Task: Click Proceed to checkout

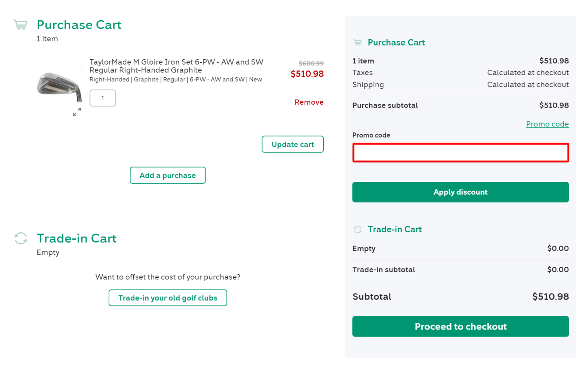Action: point(460,326)
